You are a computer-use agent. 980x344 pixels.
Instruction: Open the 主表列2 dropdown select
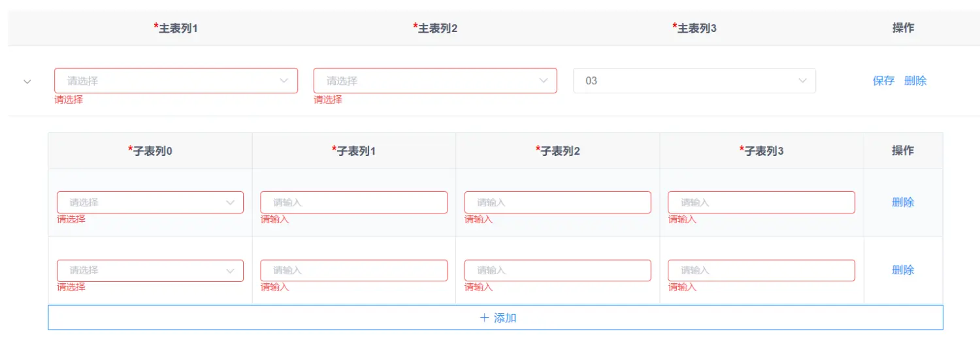(x=435, y=81)
